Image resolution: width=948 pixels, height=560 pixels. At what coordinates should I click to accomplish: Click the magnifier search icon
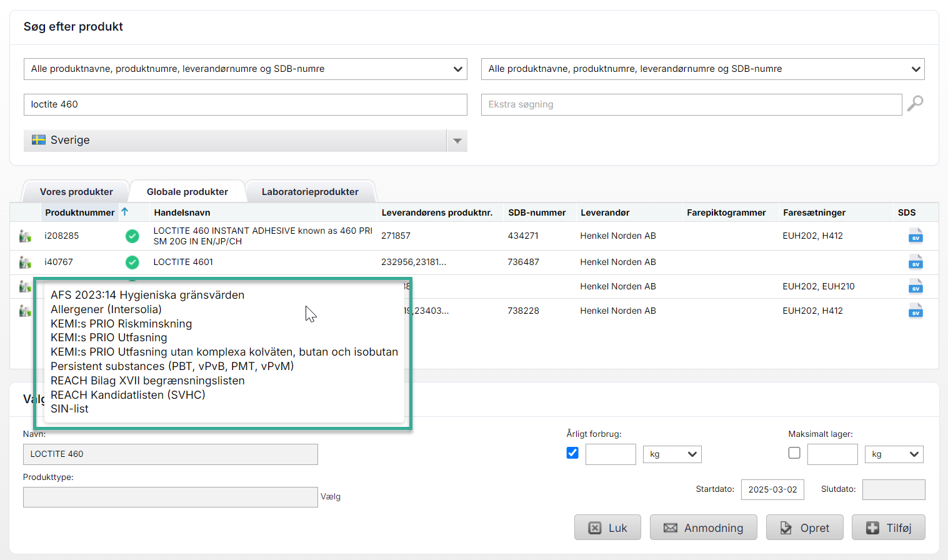(x=915, y=103)
